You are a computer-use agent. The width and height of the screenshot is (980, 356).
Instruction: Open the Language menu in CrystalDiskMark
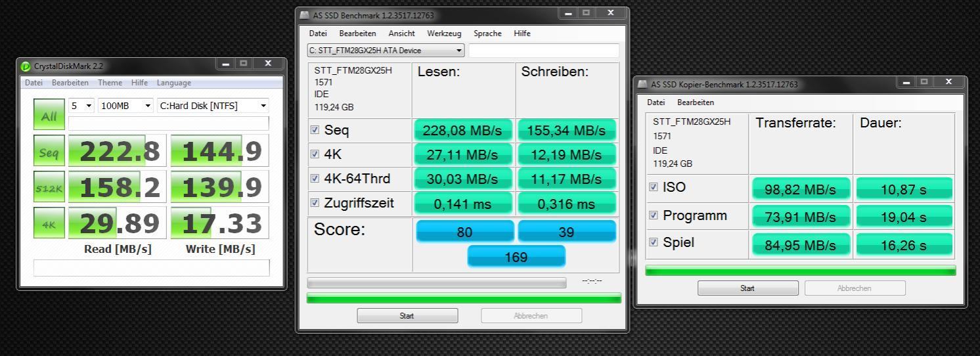[174, 83]
